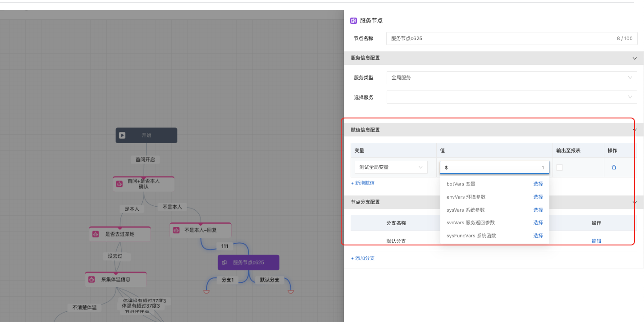Screen dimensions: 644x322
Task: Click the + 添加分支 link
Action: (x=363, y=258)
